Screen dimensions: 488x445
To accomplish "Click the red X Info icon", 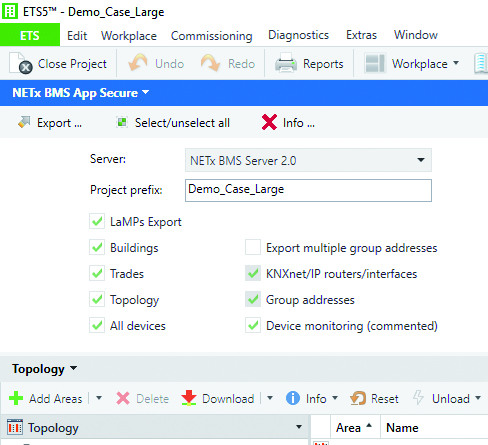I will pyautogui.click(x=269, y=122).
